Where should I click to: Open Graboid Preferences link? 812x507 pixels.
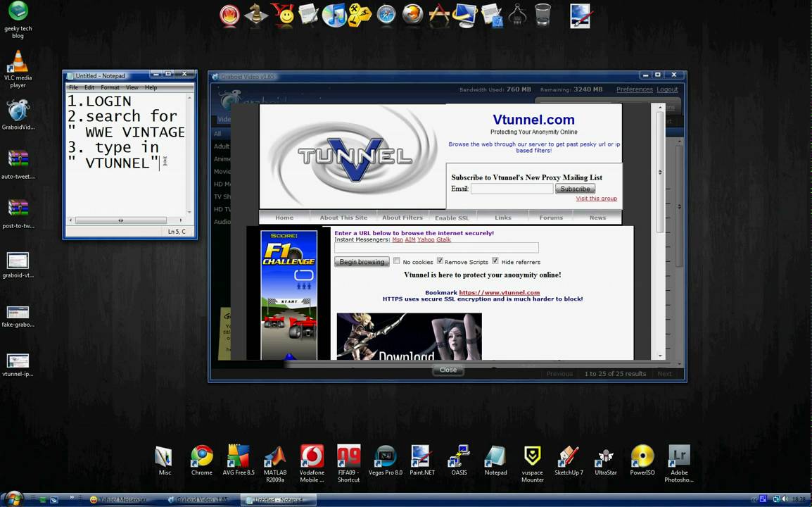click(635, 89)
